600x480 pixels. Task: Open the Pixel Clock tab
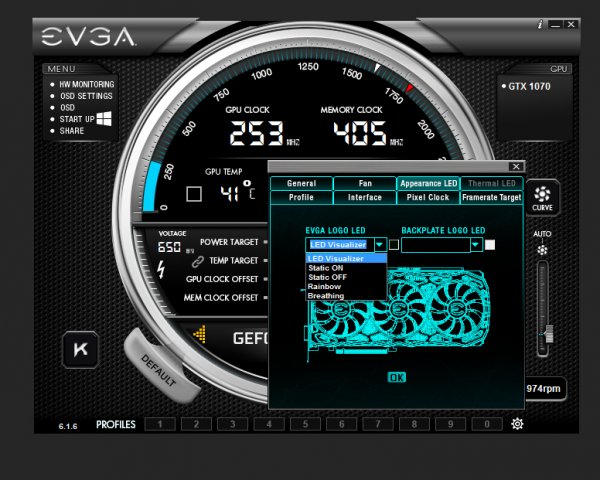tap(429, 197)
